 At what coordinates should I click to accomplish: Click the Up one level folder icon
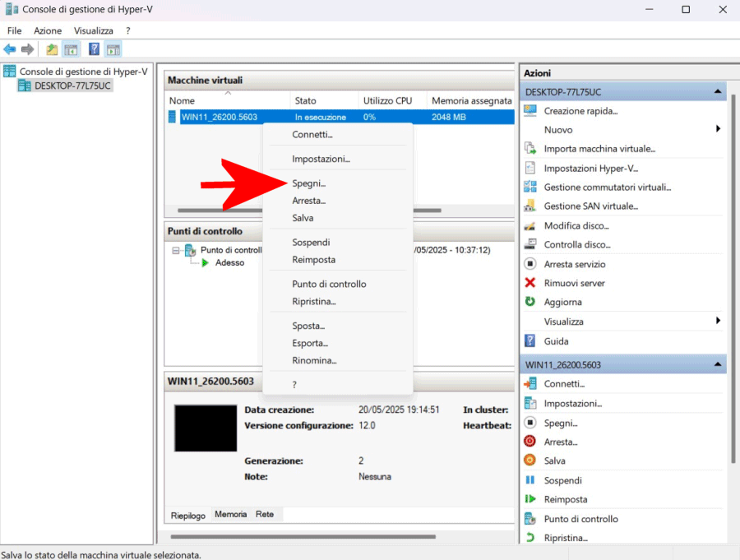(52, 49)
